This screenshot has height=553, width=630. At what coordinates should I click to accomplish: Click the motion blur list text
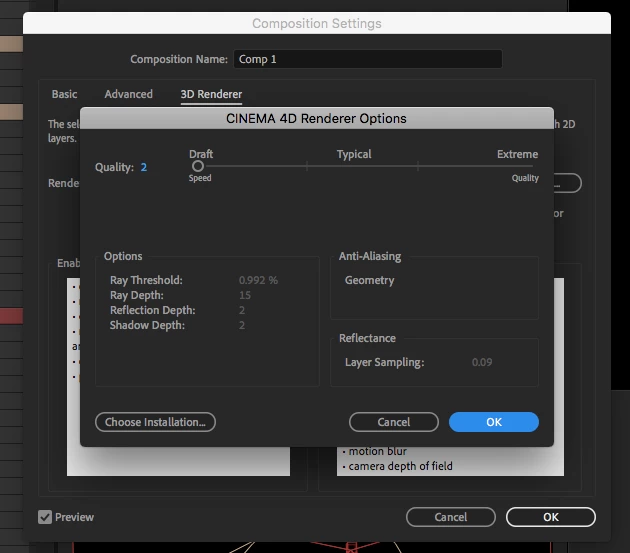pyautogui.click(x=378, y=451)
